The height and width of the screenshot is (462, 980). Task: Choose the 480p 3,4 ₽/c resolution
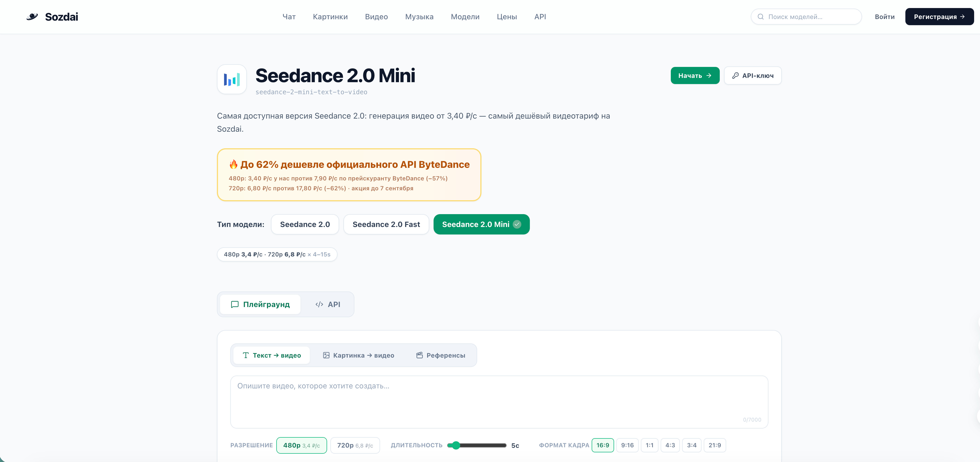(301, 445)
